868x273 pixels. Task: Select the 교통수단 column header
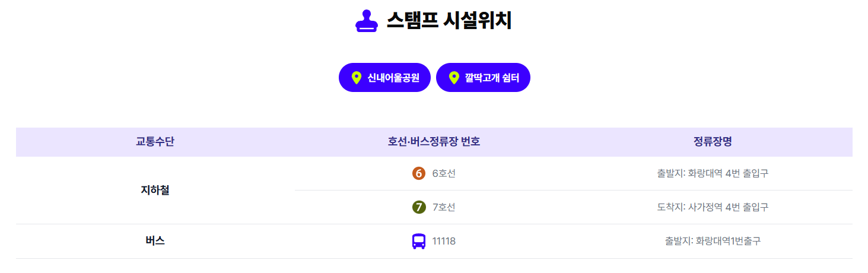point(155,142)
